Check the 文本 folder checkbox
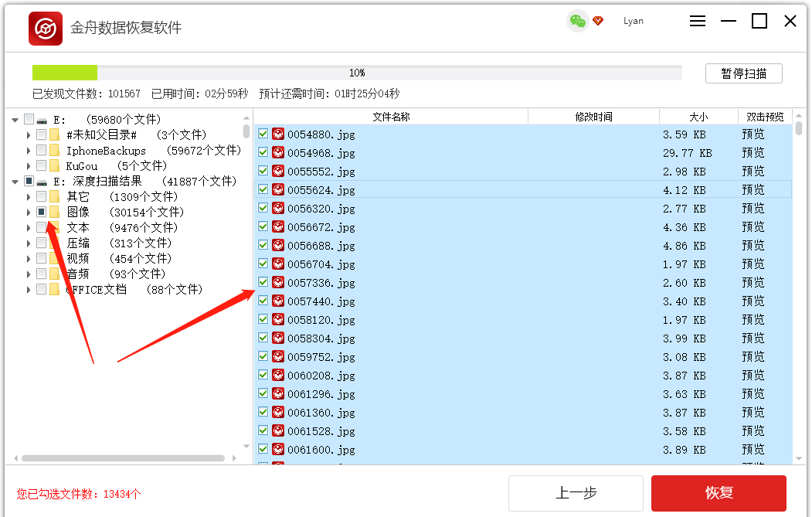This screenshot has width=812, height=517. (42, 227)
